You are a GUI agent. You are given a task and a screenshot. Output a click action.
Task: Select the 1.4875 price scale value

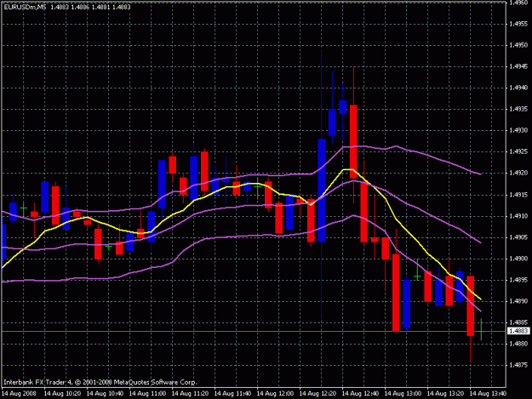(x=518, y=365)
